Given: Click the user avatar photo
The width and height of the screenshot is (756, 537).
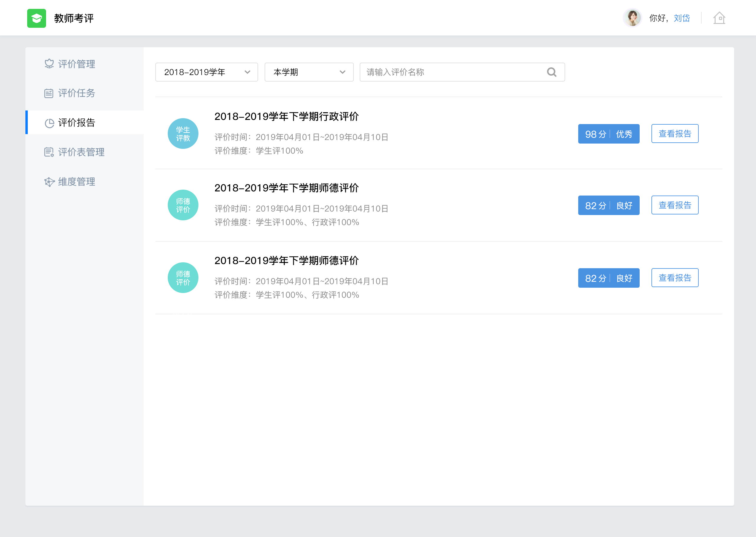Looking at the screenshot, I should tap(632, 18).
